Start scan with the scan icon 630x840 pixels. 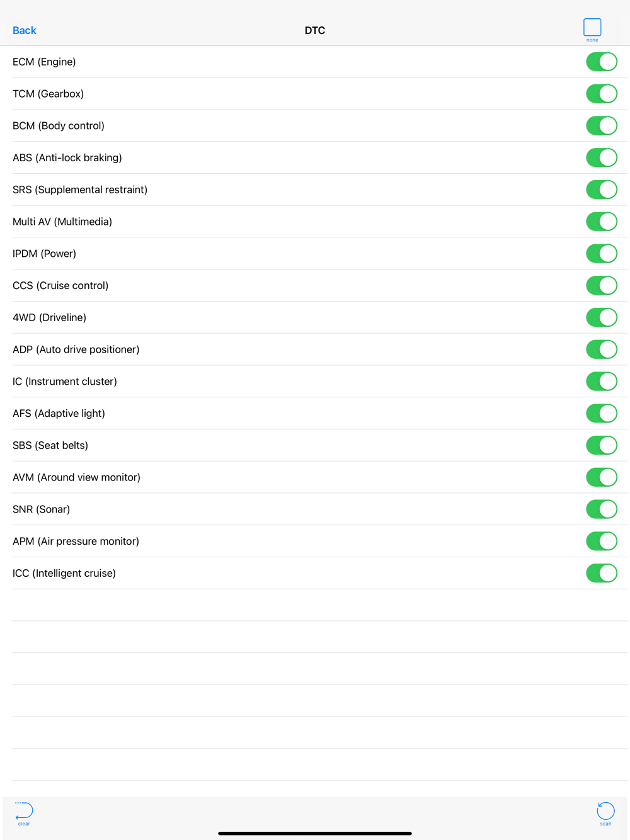pyautogui.click(x=605, y=814)
